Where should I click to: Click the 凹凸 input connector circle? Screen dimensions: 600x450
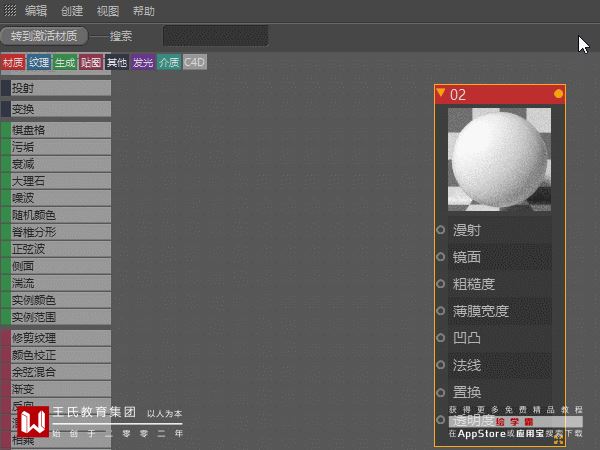(440, 338)
